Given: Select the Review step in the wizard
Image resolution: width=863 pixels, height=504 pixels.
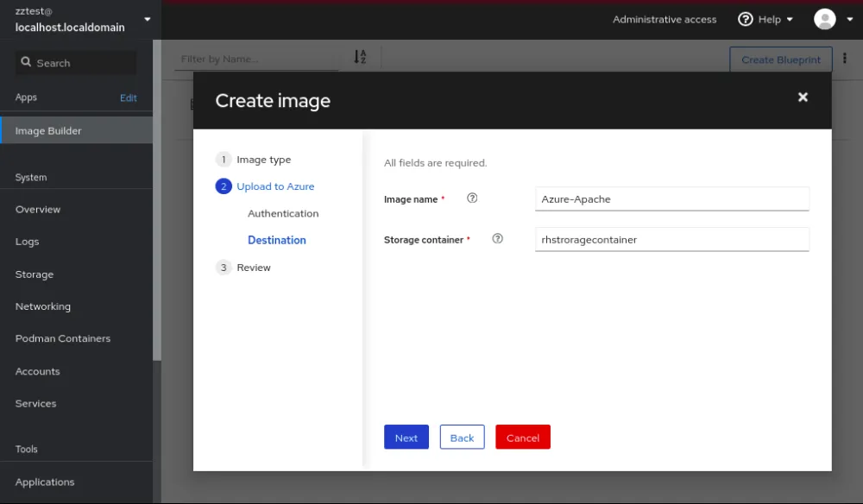Looking at the screenshot, I should click(x=255, y=267).
